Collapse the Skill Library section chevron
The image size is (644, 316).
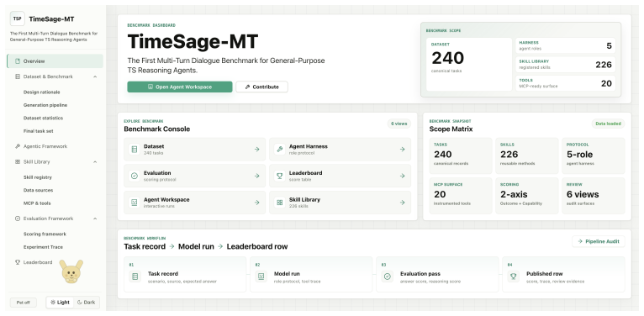coord(95,162)
